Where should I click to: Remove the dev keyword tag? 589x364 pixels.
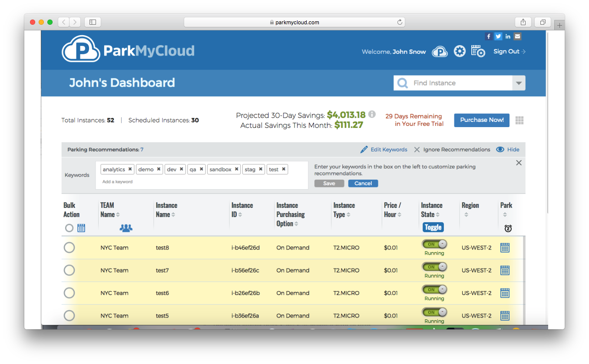tap(181, 169)
